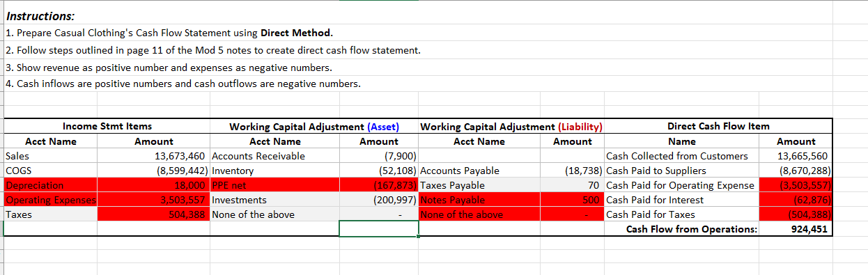Select the "Working Capital Adjustment (Asset)" header
The width and height of the screenshot is (868, 275).
click(314, 127)
